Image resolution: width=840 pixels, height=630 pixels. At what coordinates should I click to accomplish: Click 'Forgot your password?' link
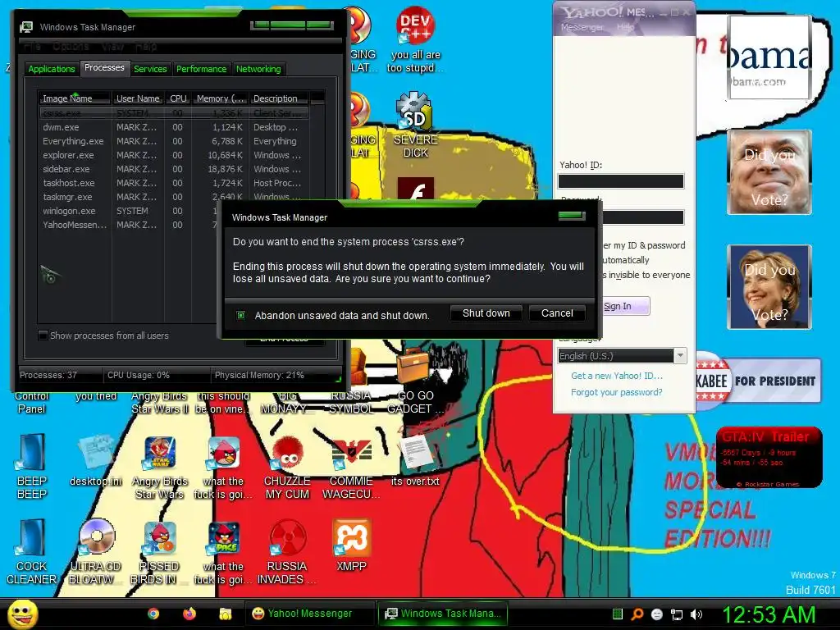(x=617, y=392)
